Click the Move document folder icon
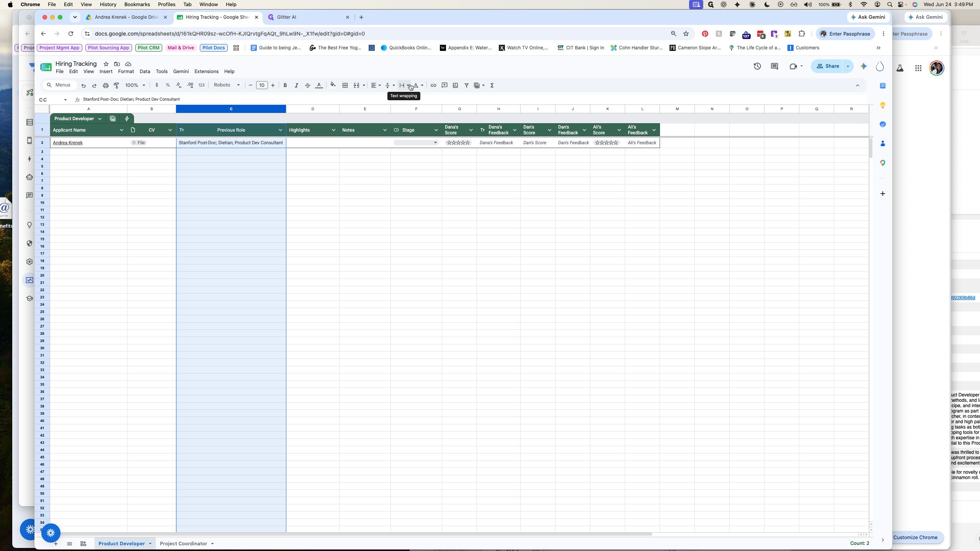The width and height of the screenshot is (980, 551). (117, 64)
